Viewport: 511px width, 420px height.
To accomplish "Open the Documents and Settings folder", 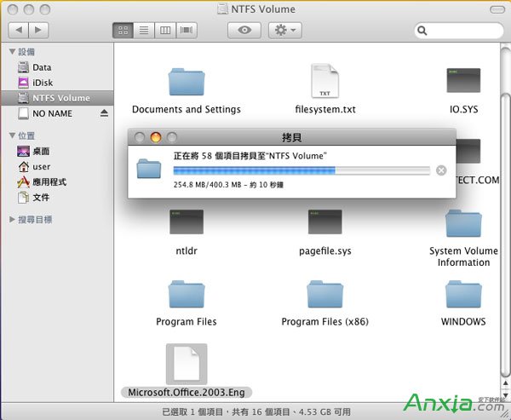I will 186,83.
